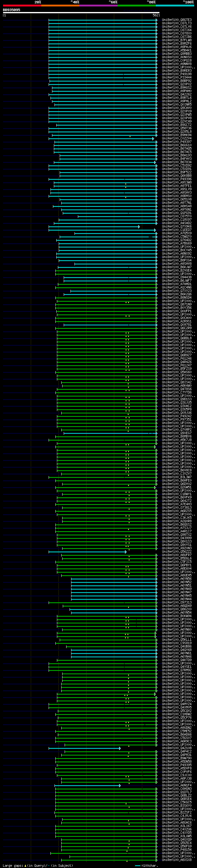Select hit label UniRef100_Q42108
Image resolution: width=197 pixels, height=868 pixels.
(x=177, y=749)
